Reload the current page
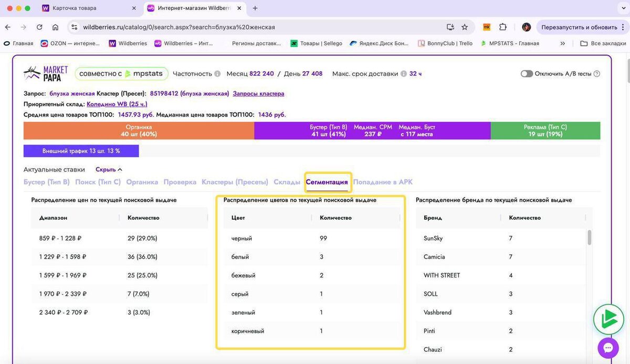Screen dimensions: 630x364 coord(39,27)
